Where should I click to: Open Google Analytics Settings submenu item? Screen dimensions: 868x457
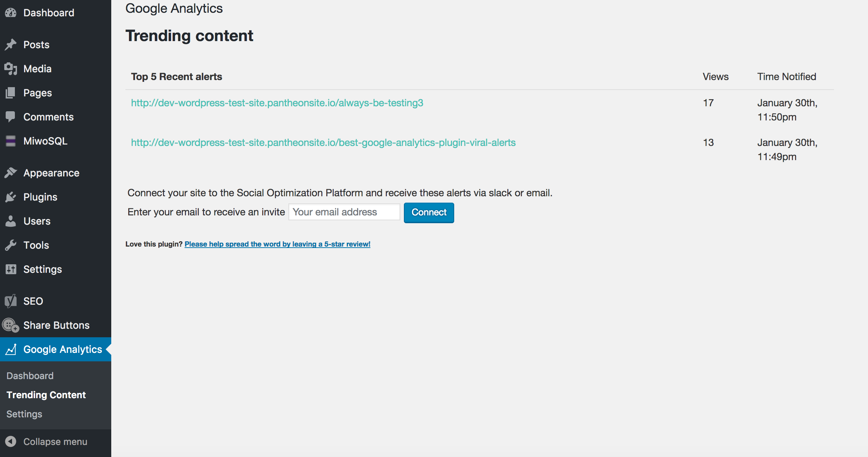[24, 414]
